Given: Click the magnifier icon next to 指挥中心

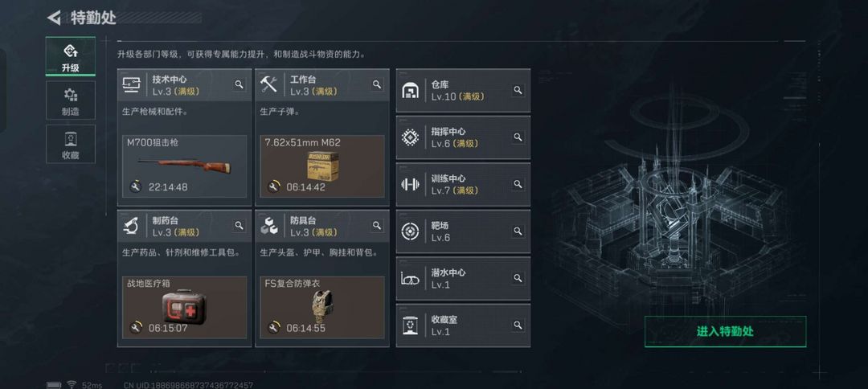Looking at the screenshot, I should click(518, 137).
